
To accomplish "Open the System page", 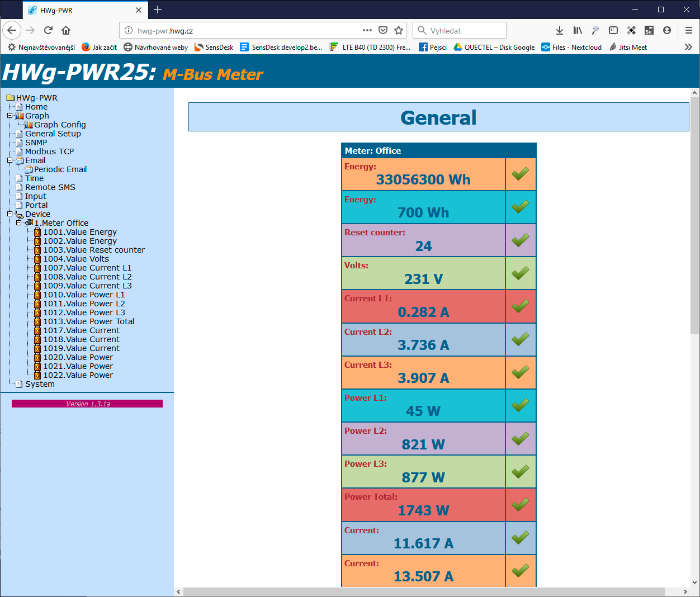I will 40,384.
